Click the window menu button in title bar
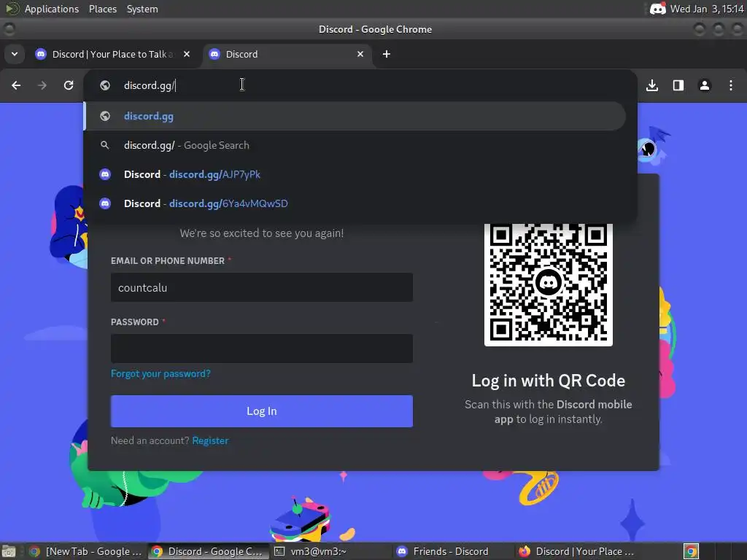This screenshot has width=747, height=560. [x=9, y=29]
